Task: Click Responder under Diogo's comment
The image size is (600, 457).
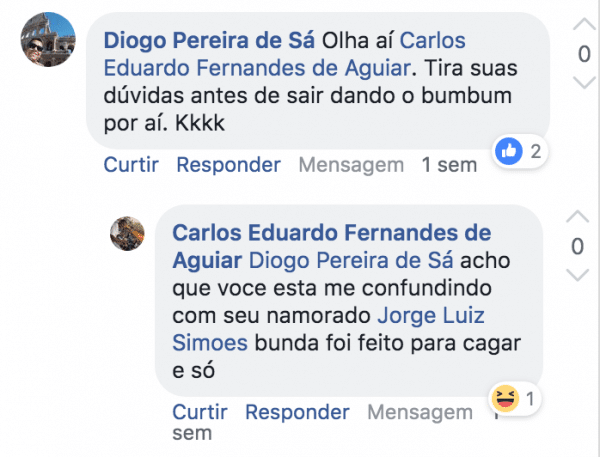Action: pos(228,165)
